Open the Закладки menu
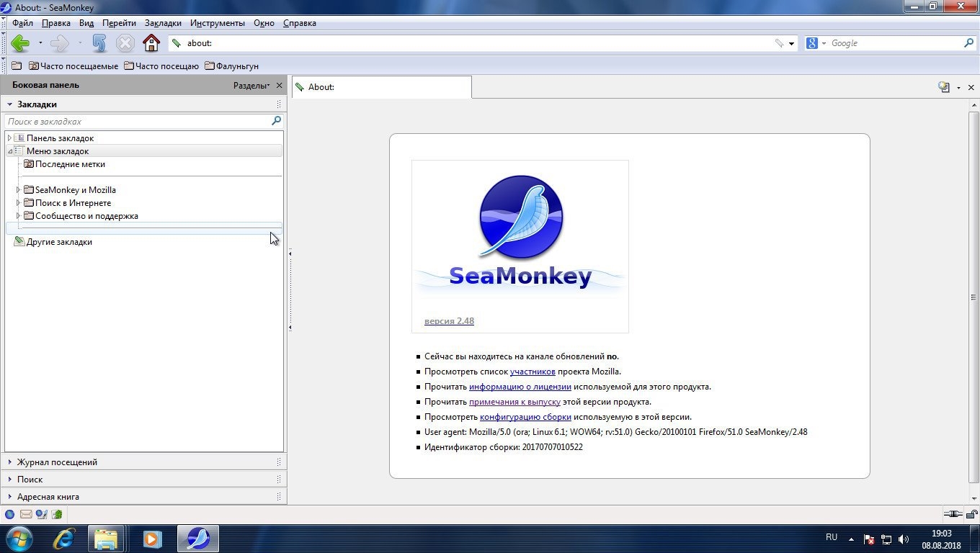 tap(163, 23)
